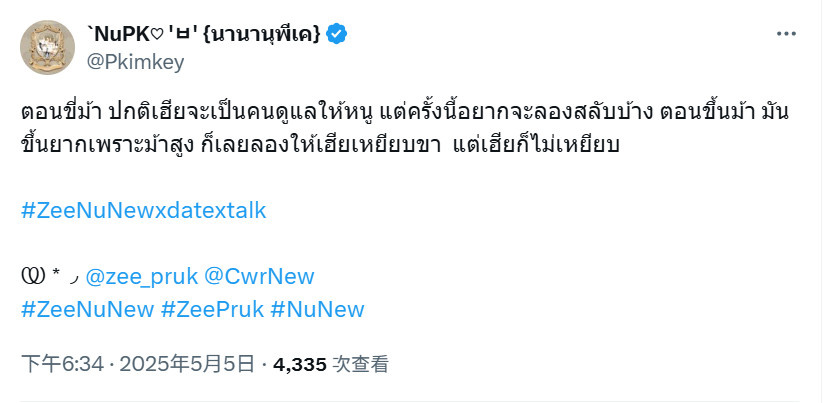
Task: Open the @zee_pruk mention
Action: [x=142, y=277]
